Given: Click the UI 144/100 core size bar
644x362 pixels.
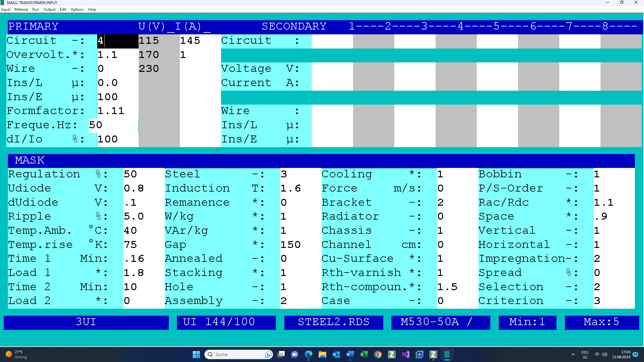Looking at the screenshot, I should pyautogui.click(x=226, y=323).
